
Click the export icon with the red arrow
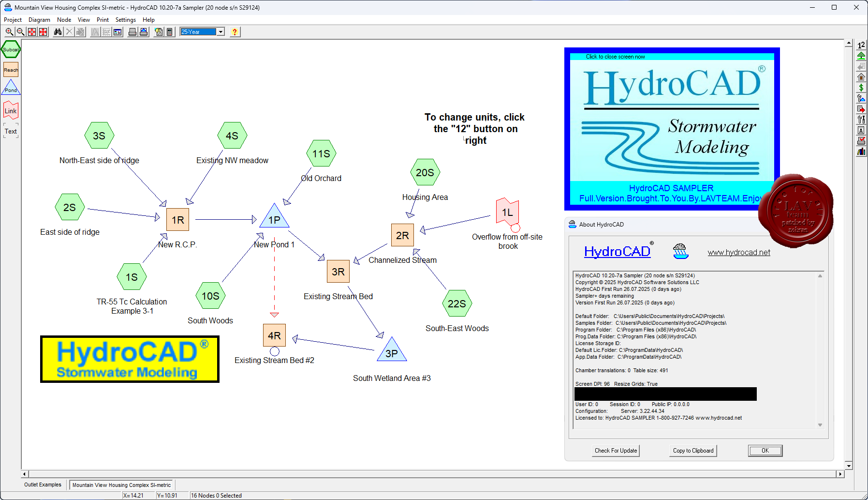point(861,109)
